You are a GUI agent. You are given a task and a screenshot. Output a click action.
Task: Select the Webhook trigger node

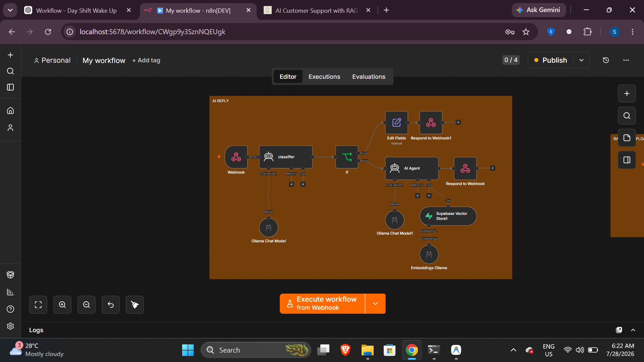point(236,157)
